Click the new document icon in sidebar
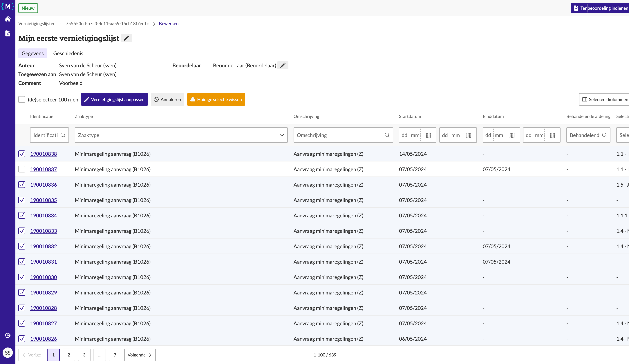This screenshot has width=629, height=364. 8,33
